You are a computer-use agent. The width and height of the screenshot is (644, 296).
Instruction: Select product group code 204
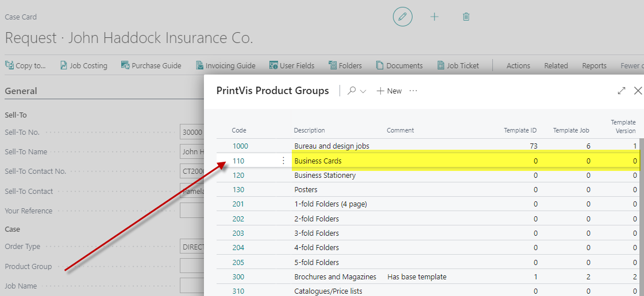[x=238, y=248]
